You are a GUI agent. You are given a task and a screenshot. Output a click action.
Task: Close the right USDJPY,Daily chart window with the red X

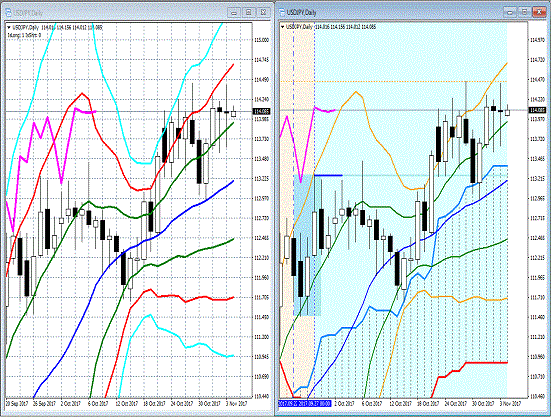(x=539, y=12)
